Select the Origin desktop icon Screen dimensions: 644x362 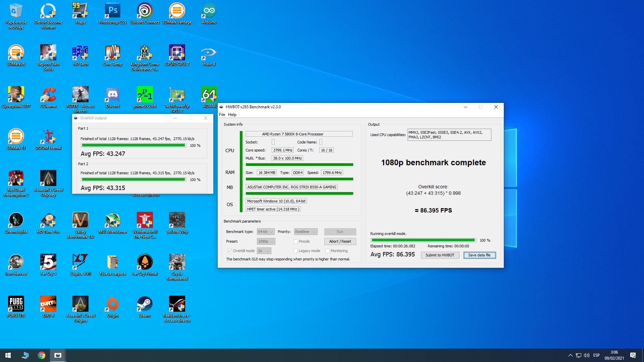(113, 307)
